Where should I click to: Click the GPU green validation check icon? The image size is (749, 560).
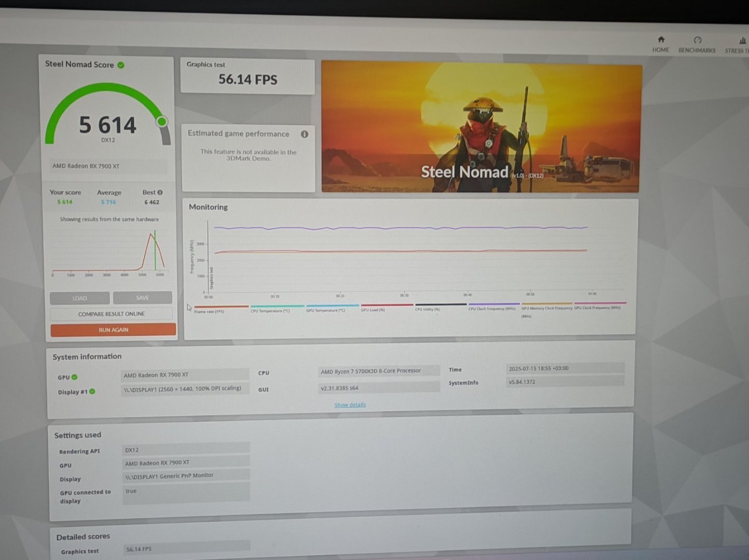point(74,377)
